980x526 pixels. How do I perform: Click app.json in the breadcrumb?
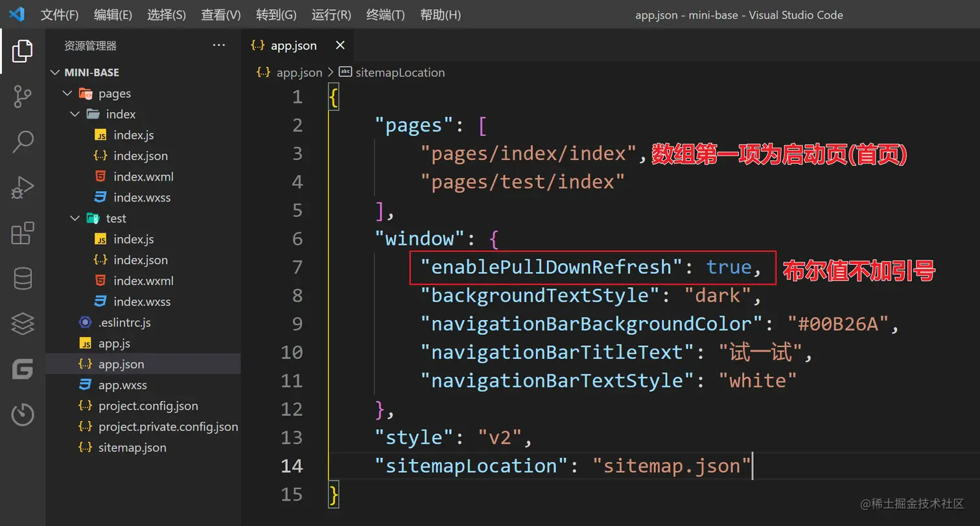(299, 73)
